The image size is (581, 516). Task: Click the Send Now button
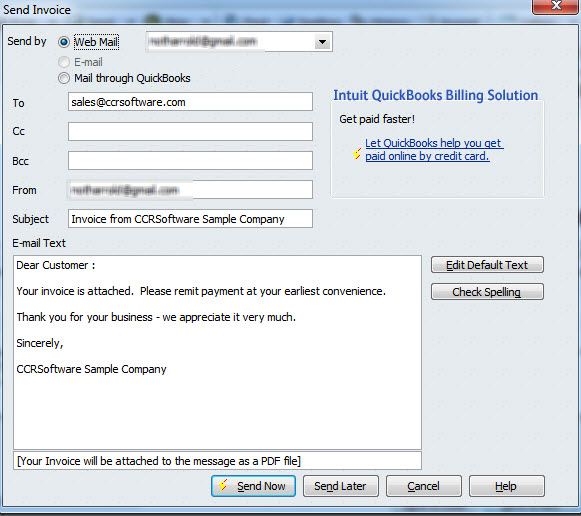pos(253,486)
